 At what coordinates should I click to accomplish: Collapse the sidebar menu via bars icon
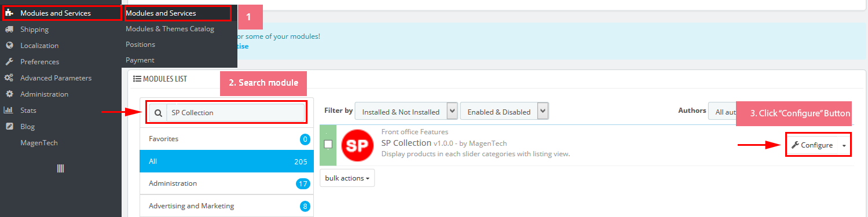(60, 168)
